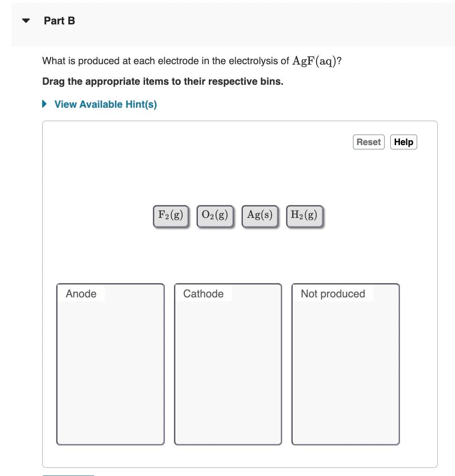Screen dimensions: 455x476
Task: Click the Not produced bin label text
Action: [332, 294]
